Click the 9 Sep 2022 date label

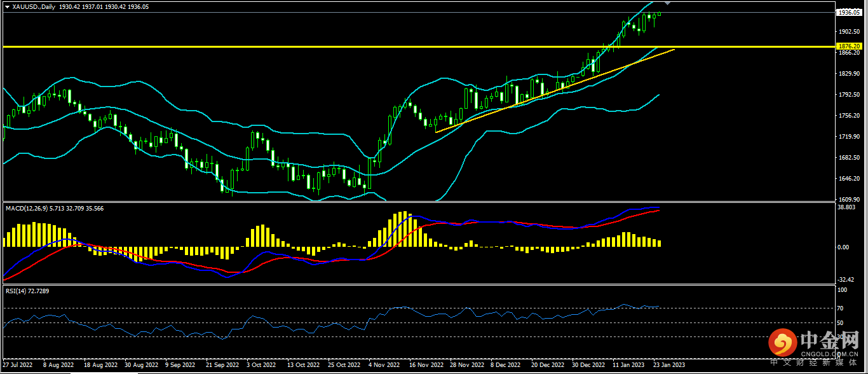pos(181,365)
